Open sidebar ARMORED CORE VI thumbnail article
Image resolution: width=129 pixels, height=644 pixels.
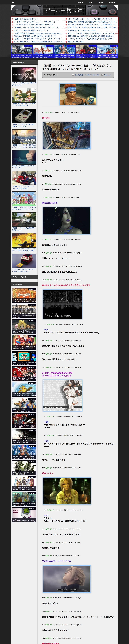pos(24,74)
